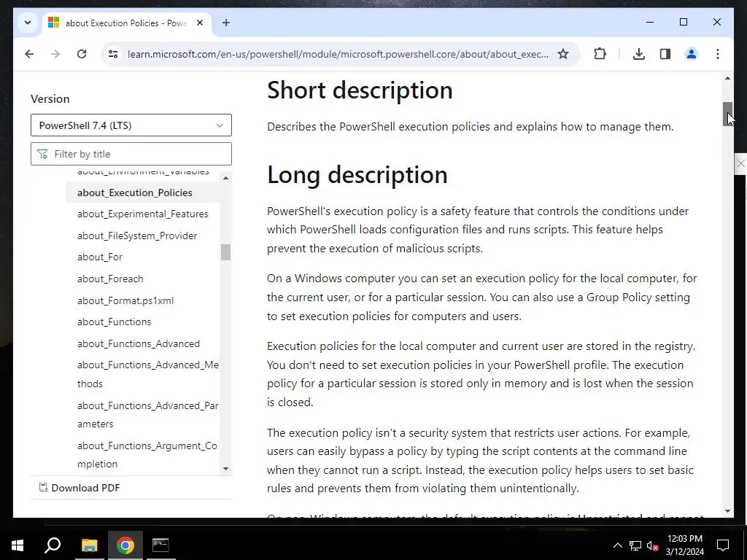The height and width of the screenshot is (560, 747).
Task: Click the Filter by title field
Action: [131, 154]
